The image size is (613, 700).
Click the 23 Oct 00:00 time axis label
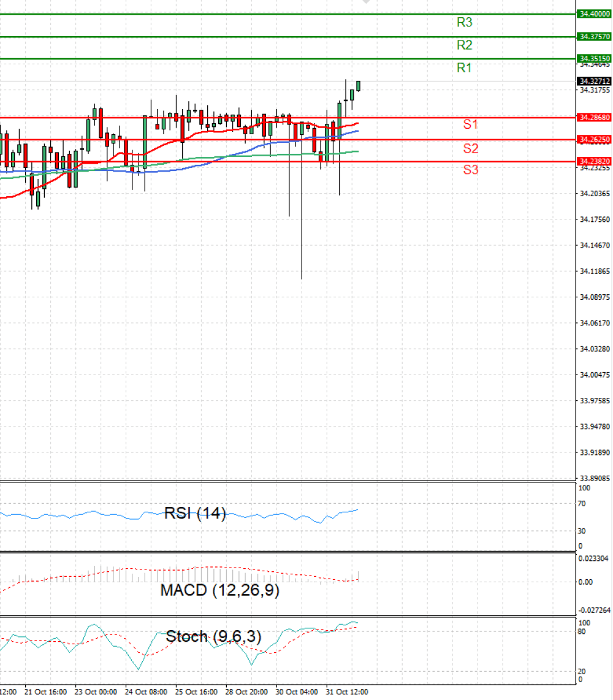pos(96,691)
